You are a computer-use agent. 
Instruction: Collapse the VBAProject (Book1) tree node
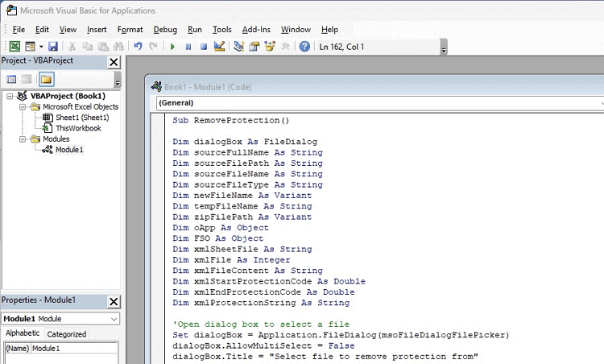click(x=10, y=96)
